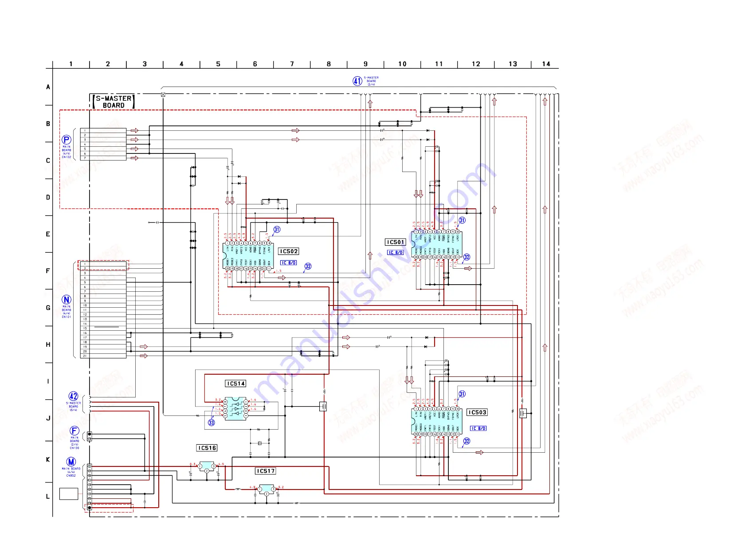Click the empty box in row L
The height and width of the screenshot is (560, 745).
click(x=69, y=494)
